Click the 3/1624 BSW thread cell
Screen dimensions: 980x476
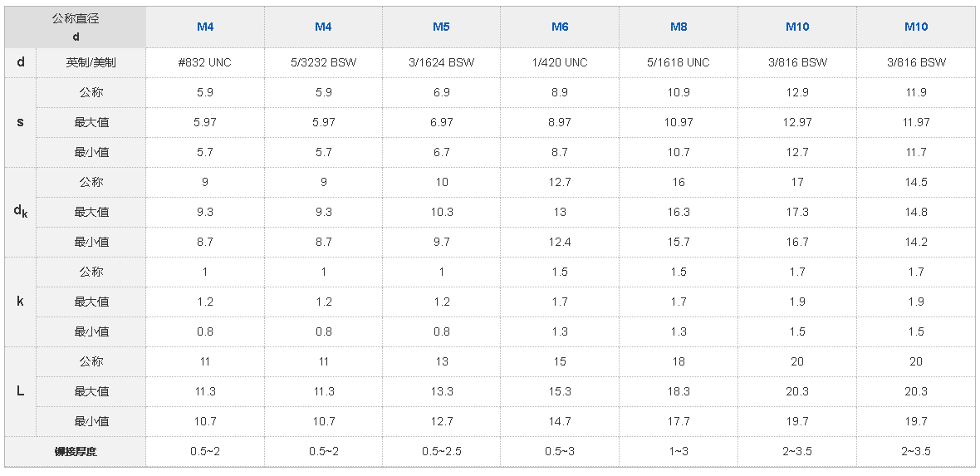coord(441,62)
